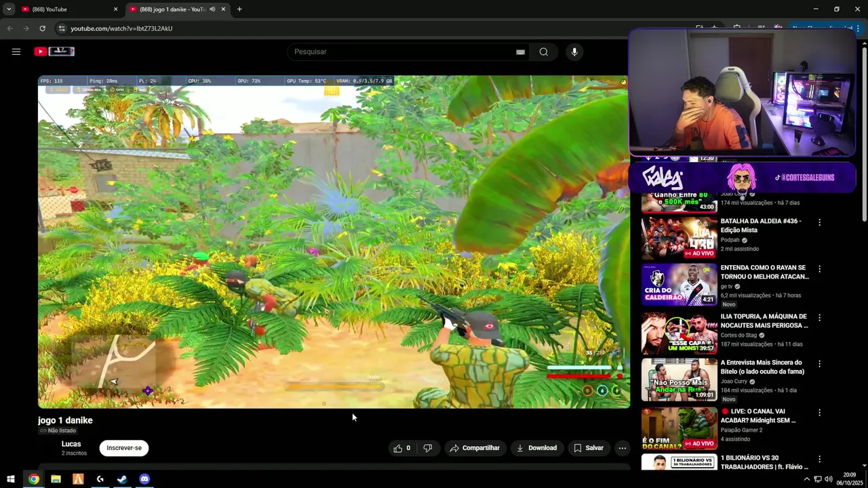
Task: Open Google Chrome from the taskbar
Action: (34, 479)
